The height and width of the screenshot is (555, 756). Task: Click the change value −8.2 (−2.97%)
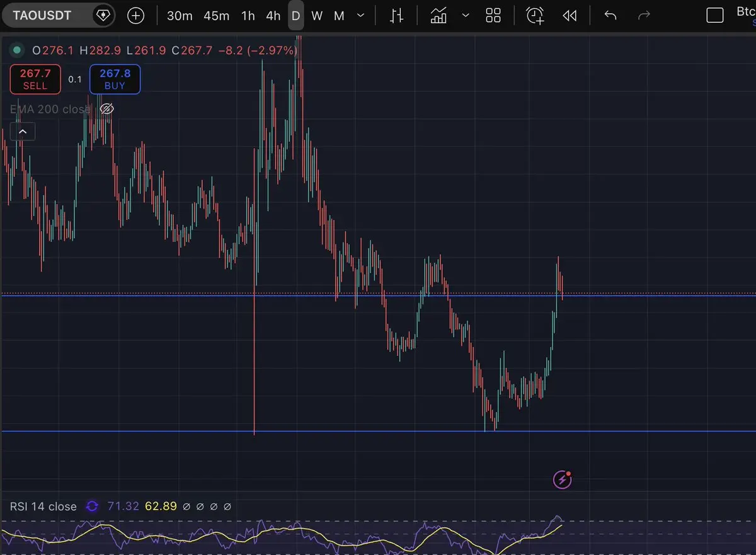[x=257, y=50]
